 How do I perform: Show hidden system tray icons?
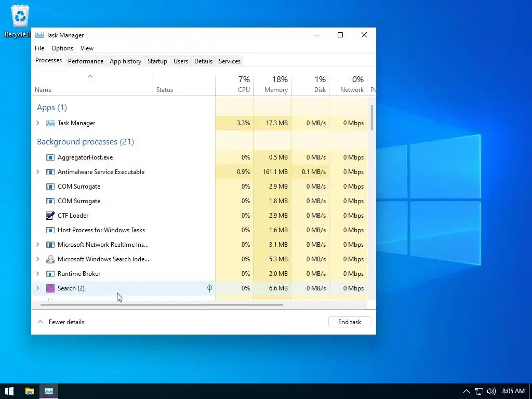point(467,391)
